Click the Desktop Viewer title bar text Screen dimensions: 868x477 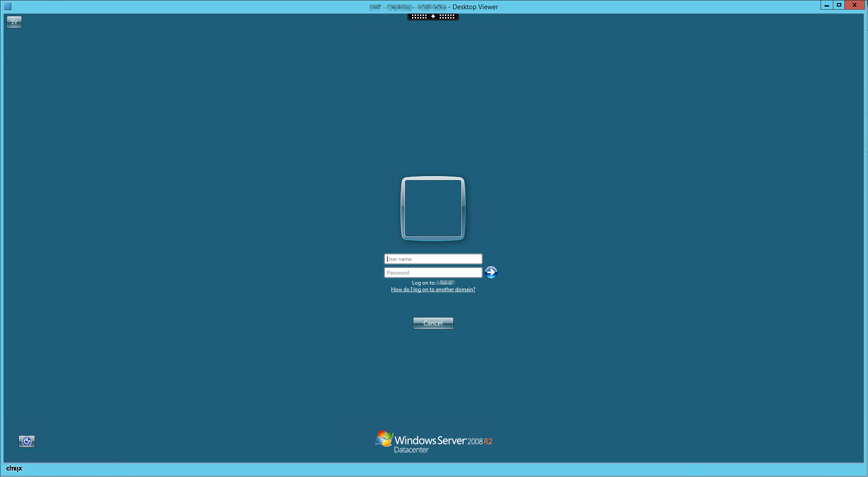point(474,7)
